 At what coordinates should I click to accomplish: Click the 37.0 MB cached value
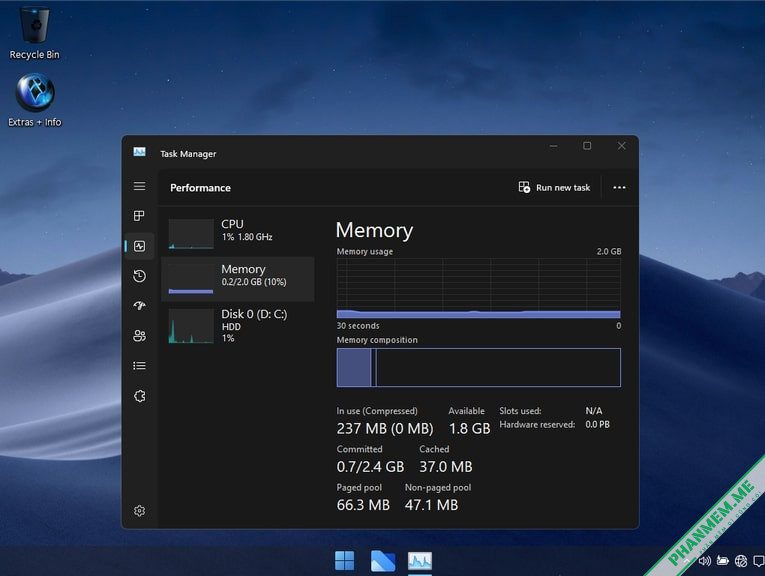pyautogui.click(x=446, y=467)
